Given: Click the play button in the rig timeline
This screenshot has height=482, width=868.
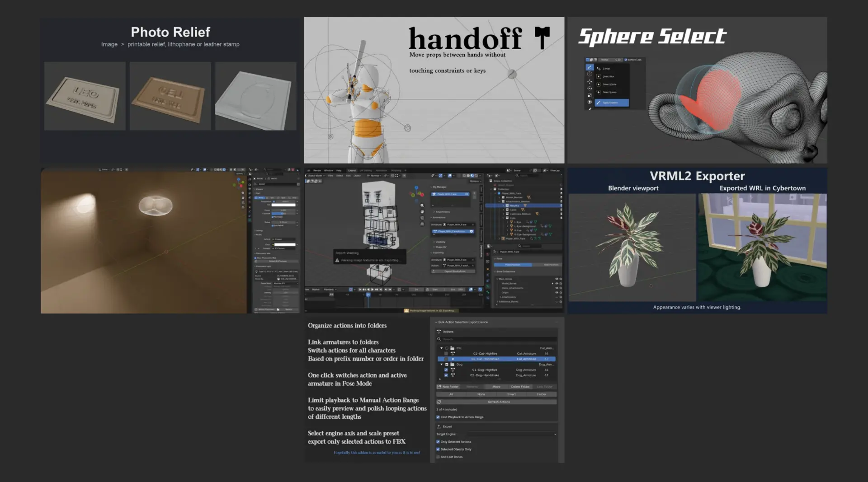Looking at the screenshot, I should pyautogui.click(x=372, y=290).
